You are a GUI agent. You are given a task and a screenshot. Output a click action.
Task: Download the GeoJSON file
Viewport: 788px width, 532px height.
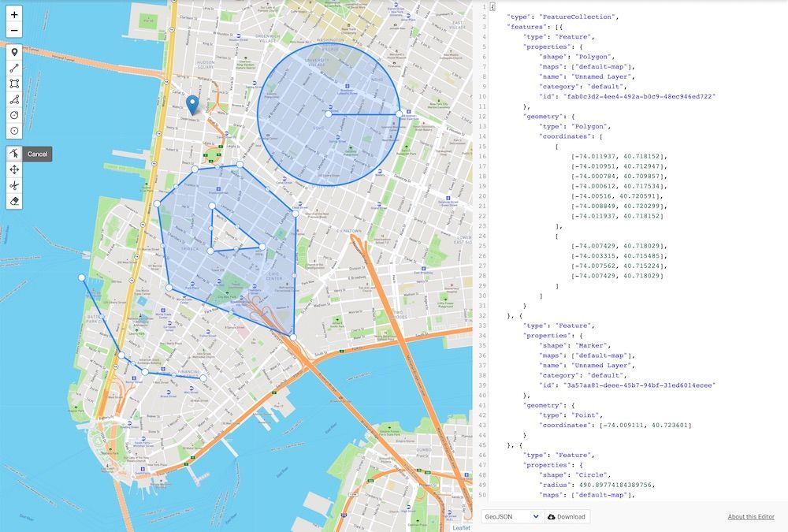[x=567, y=516]
